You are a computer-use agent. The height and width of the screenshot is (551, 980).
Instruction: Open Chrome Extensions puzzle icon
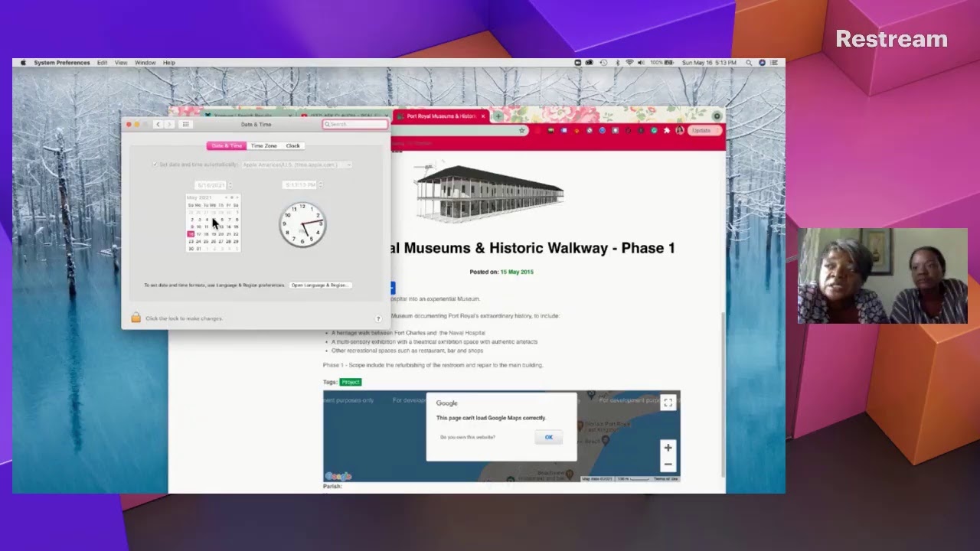tap(667, 131)
